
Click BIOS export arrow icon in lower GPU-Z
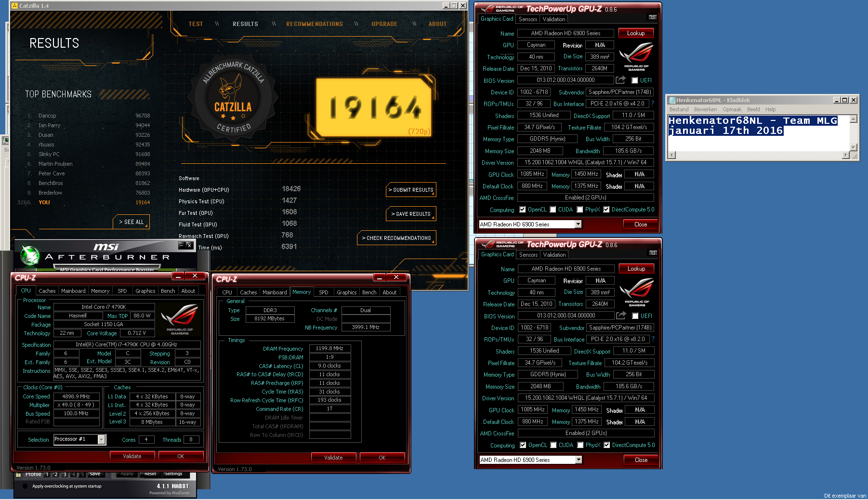[621, 315]
